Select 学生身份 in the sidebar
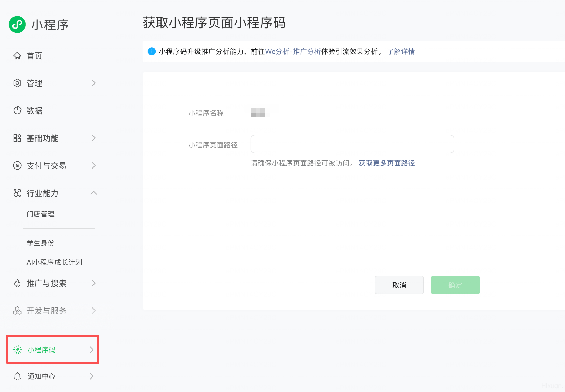This screenshot has height=392, width=565. click(41, 243)
